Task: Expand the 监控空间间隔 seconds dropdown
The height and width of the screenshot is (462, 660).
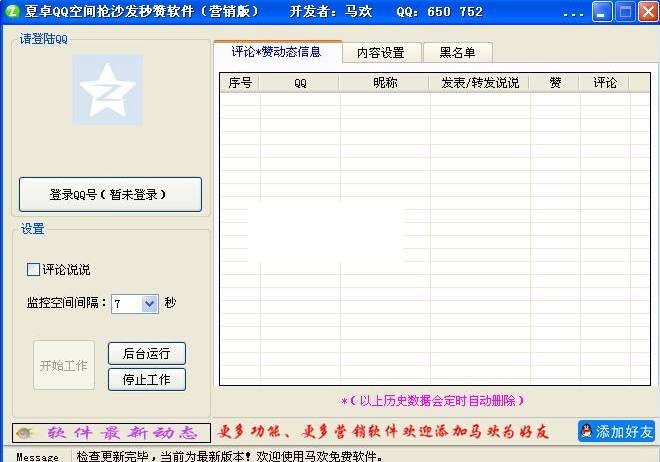Action: click(150, 303)
